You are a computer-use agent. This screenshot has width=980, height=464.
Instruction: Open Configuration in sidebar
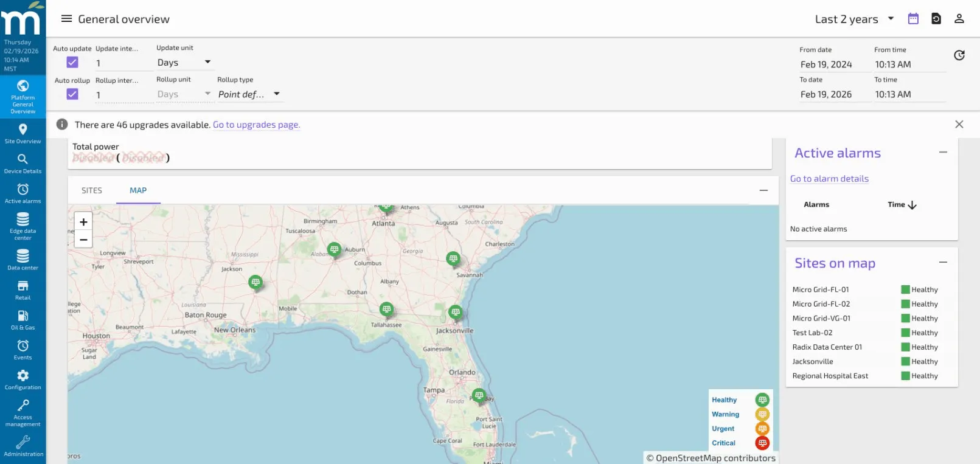(x=23, y=379)
